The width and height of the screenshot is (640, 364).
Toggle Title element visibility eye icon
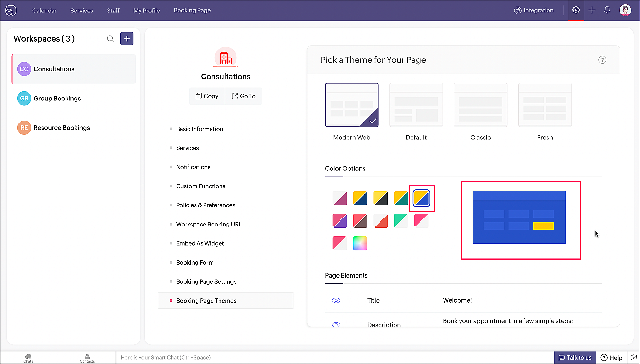coord(336,300)
